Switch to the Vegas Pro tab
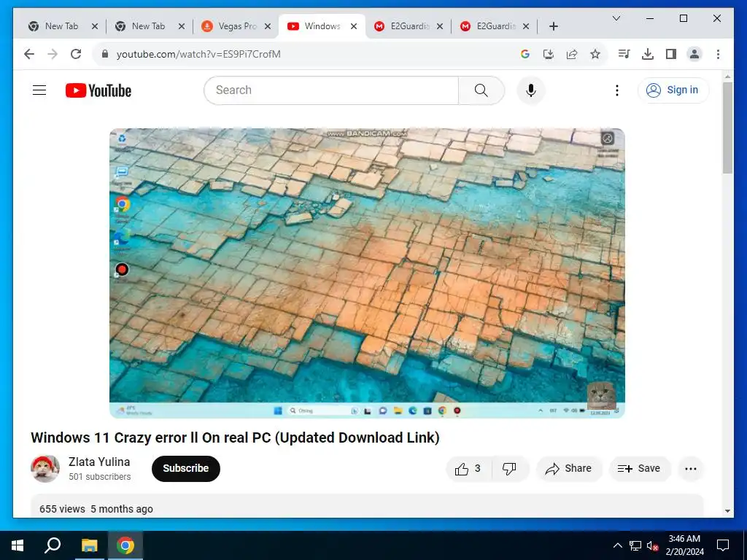The height and width of the screenshot is (560, 747). coord(237,26)
